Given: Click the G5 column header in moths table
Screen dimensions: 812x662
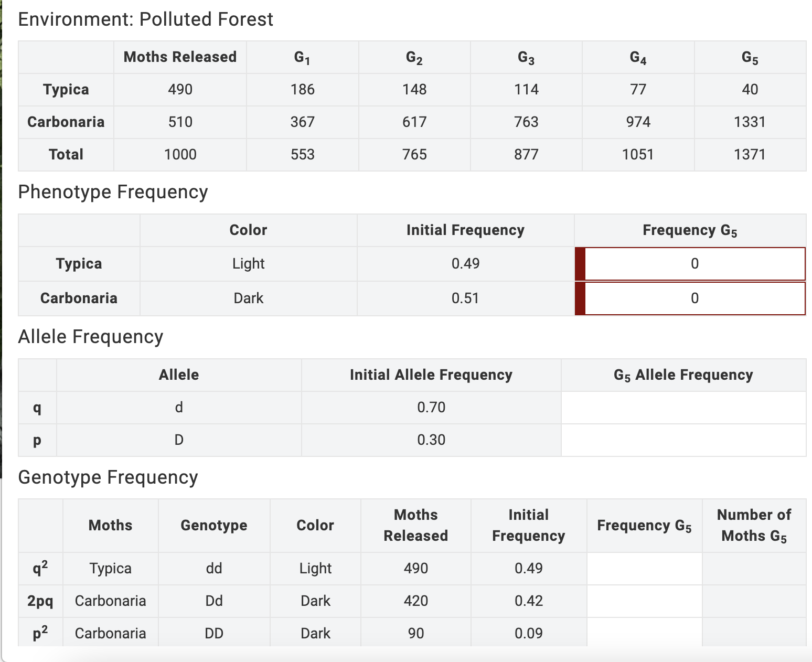Looking at the screenshot, I should [x=750, y=58].
